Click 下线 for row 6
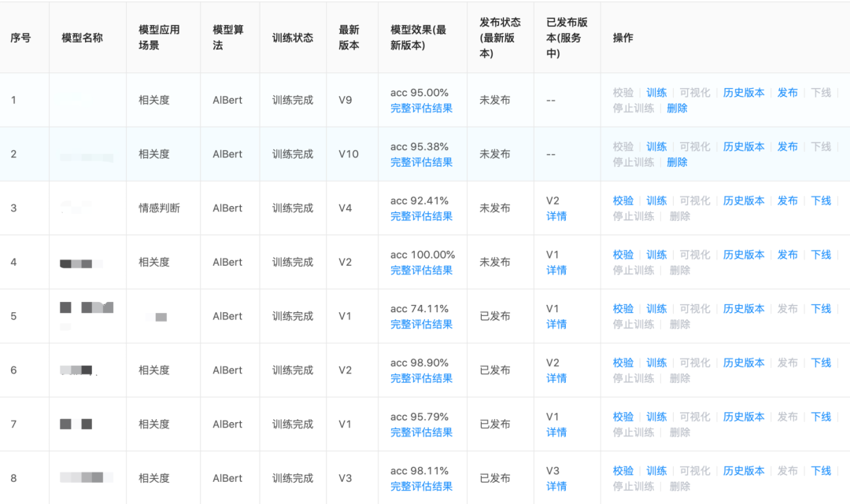Screen dimensions: 850x504 [821, 363]
